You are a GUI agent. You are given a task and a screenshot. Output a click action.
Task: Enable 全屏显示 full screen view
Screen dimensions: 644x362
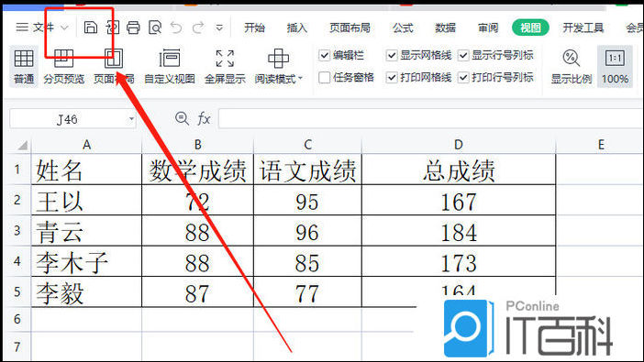click(225, 67)
